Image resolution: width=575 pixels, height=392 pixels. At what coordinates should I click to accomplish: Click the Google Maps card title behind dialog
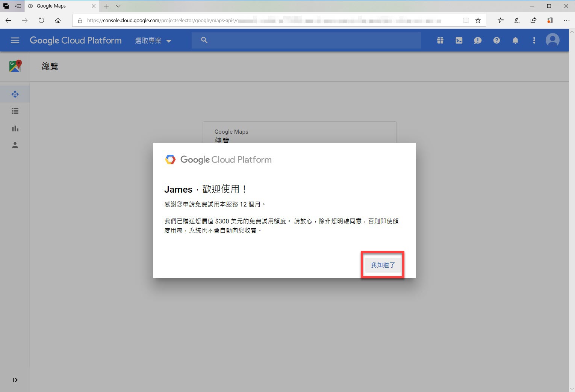[x=231, y=132]
